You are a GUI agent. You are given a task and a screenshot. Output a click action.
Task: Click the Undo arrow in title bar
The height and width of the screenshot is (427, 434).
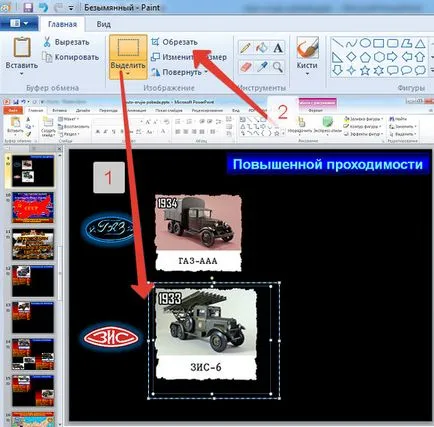point(44,7)
